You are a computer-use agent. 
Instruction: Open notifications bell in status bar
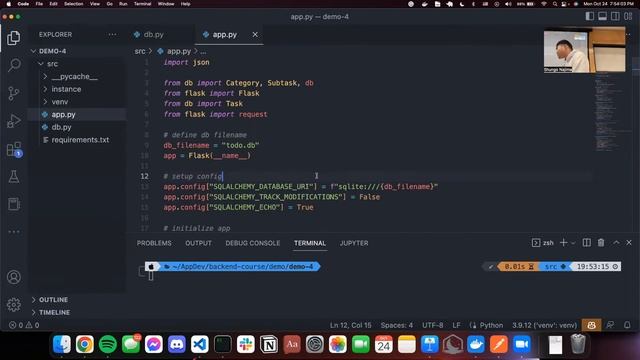627,325
